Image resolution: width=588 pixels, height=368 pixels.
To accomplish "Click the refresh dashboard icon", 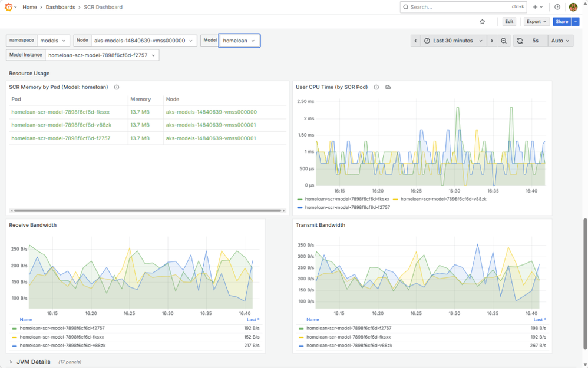I will [x=520, y=41].
